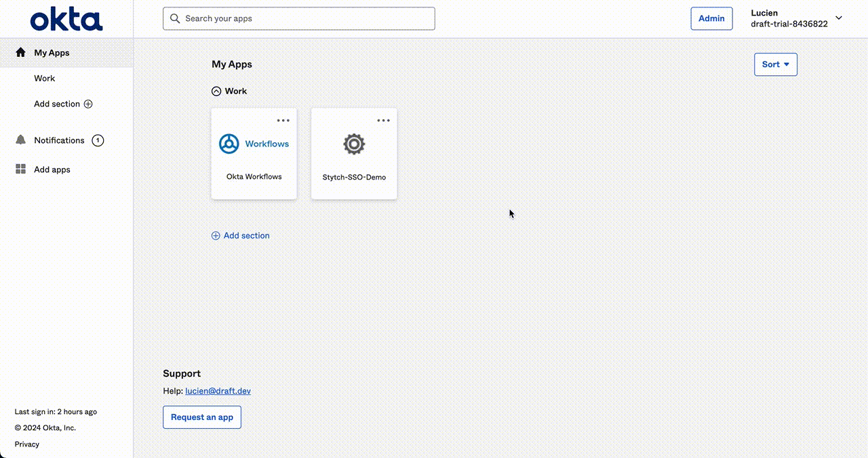Click the Search your apps field

[299, 18]
